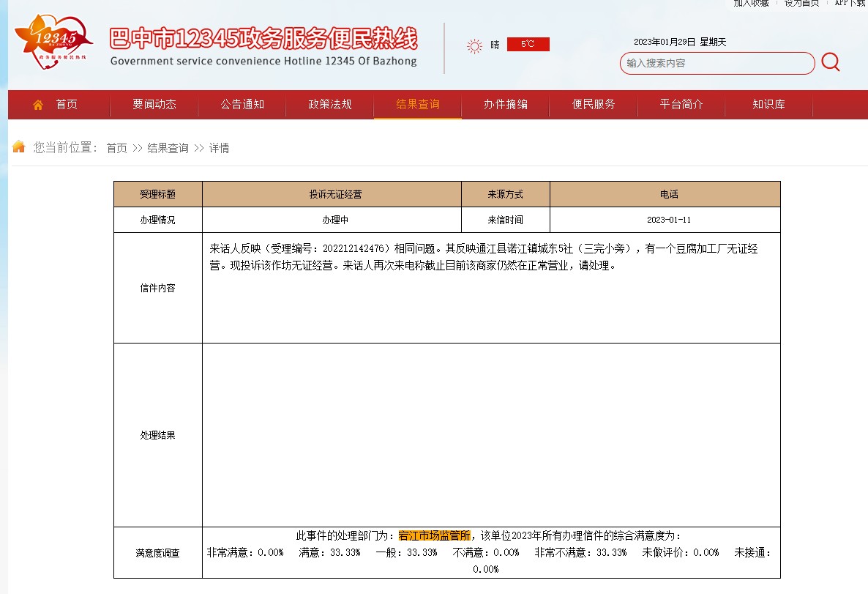
Task: Click the breadcrumb house icon
Action: (x=19, y=146)
